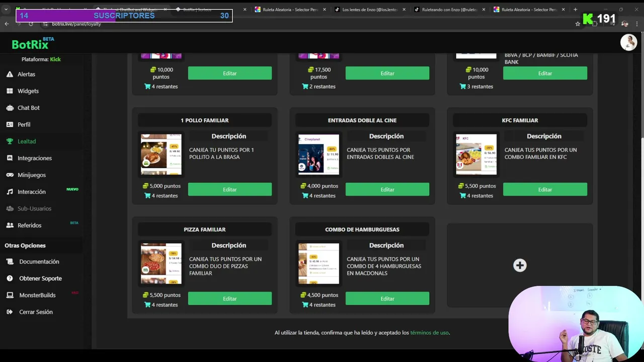Click CANJEA TU PUNTOS POR 1 POLLITO description

pos(221,153)
